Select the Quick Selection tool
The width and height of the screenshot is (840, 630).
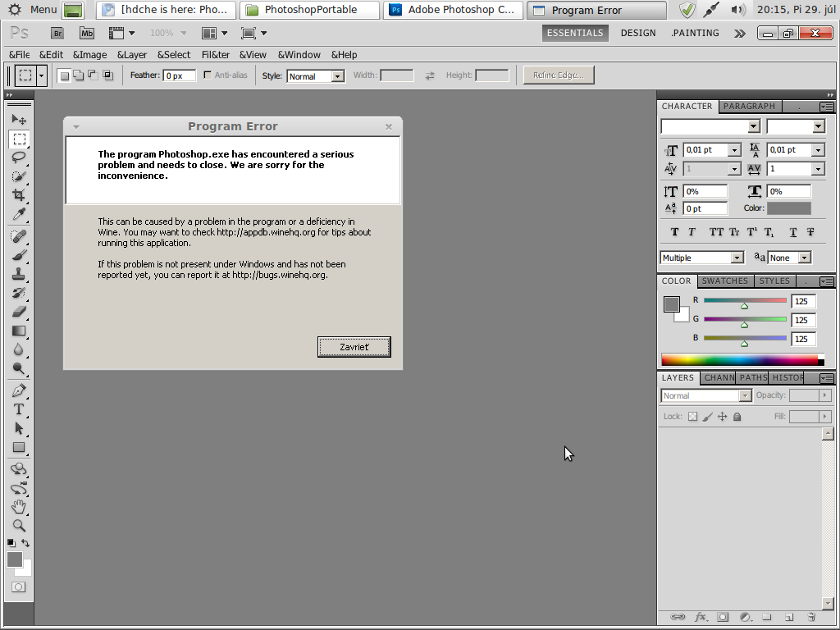[x=19, y=176]
